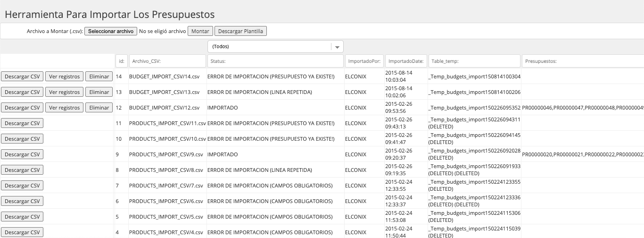
Task: Click the Seleccionar archivo button
Action: point(111,31)
